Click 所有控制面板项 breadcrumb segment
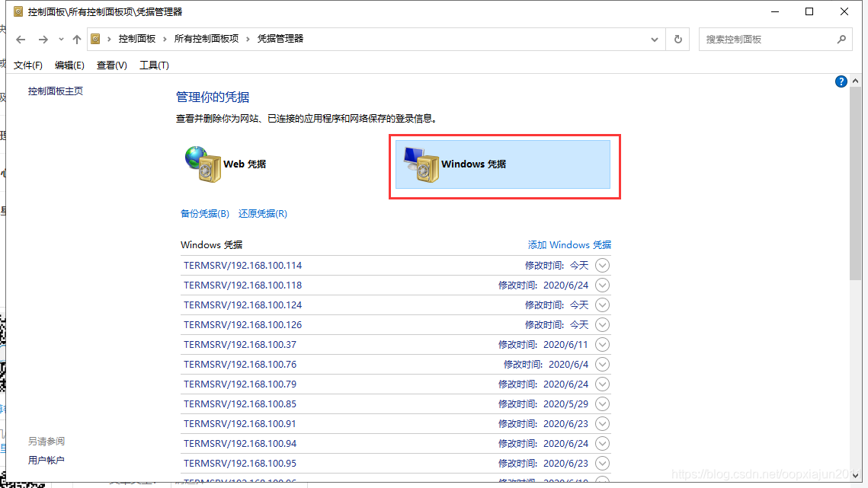 (x=207, y=39)
